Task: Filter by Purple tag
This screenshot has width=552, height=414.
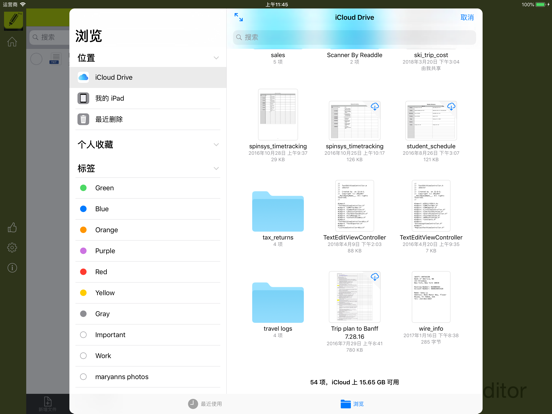Action: point(148,251)
